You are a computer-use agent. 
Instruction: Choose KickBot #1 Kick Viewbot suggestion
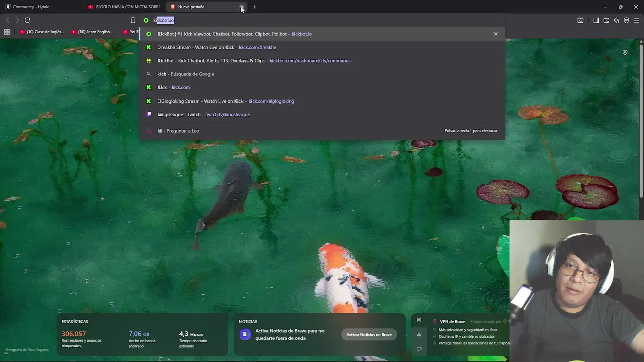322,34
